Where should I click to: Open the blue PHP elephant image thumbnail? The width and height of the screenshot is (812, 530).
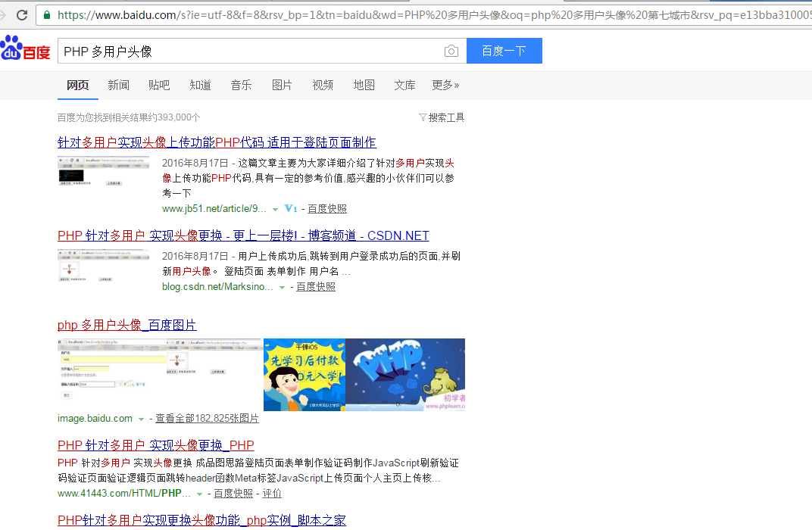405,375
